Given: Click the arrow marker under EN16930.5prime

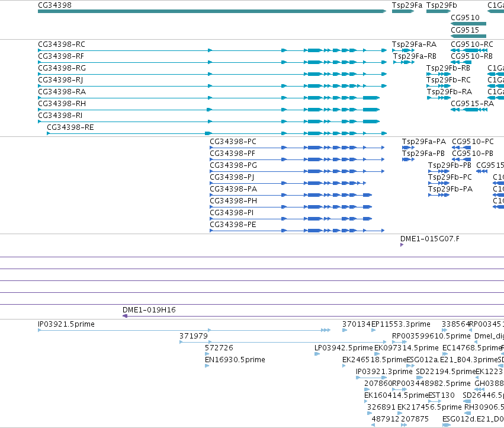Looking at the screenshot, I should pyautogui.click(x=207, y=366).
